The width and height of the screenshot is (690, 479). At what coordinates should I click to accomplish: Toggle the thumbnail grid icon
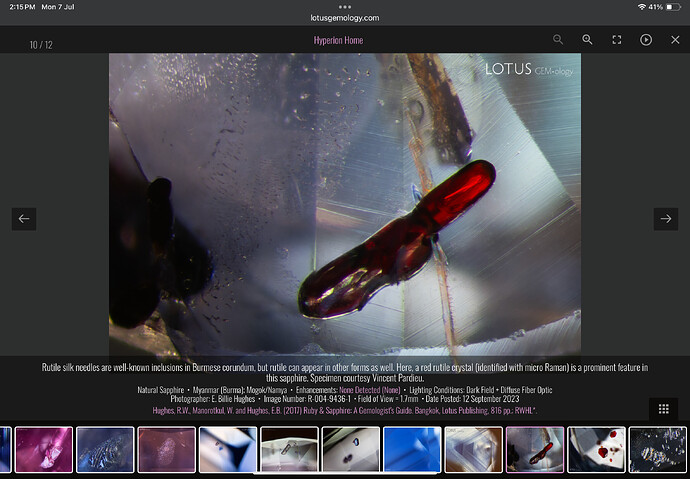click(664, 409)
